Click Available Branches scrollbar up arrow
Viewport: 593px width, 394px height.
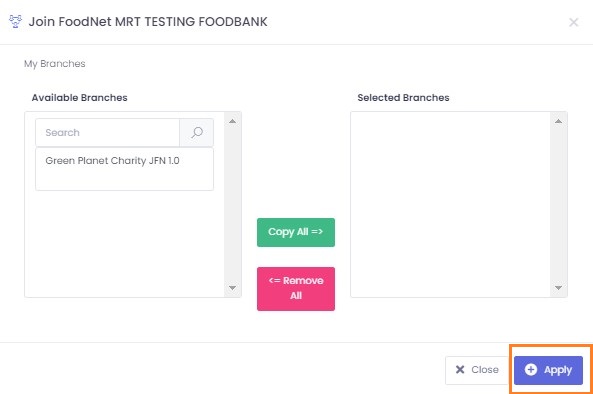click(x=232, y=121)
